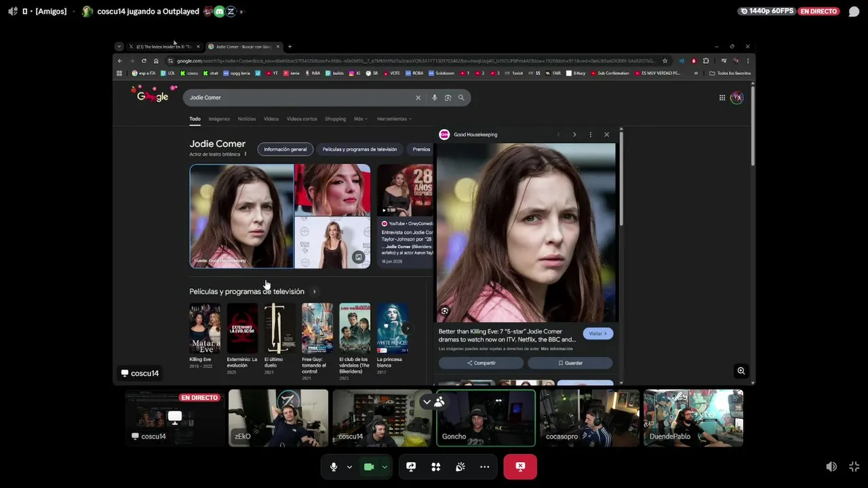Switch to the Shopping search tab

click(x=335, y=119)
